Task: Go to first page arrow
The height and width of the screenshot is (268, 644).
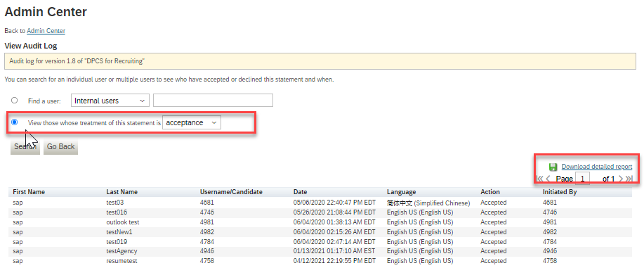Action: click(x=539, y=179)
